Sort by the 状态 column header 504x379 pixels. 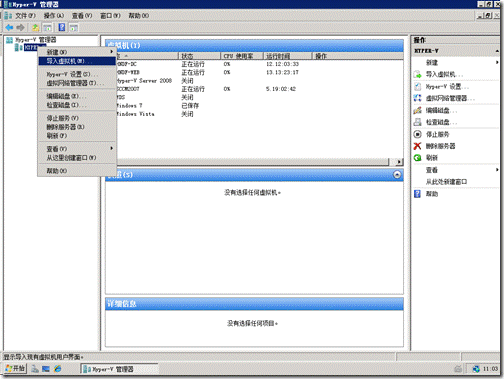pyautogui.click(x=200, y=56)
